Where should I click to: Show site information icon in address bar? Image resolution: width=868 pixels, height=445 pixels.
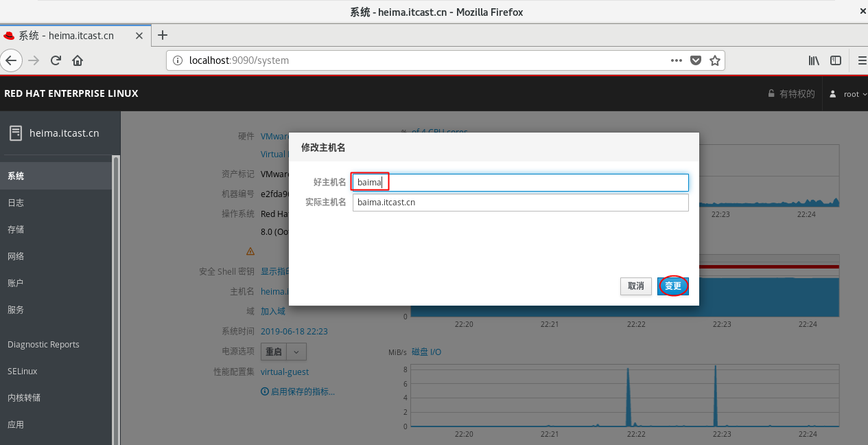tap(178, 60)
